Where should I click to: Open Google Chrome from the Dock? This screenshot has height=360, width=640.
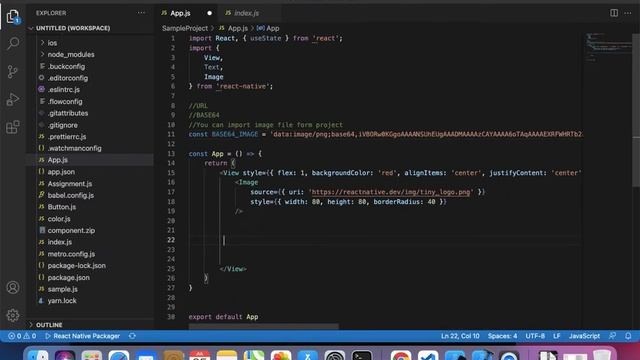click(401, 355)
